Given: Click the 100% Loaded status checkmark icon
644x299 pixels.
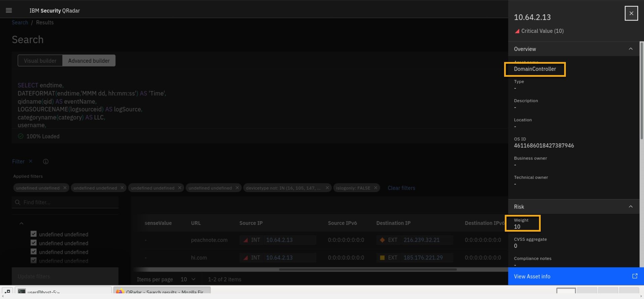Looking at the screenshot, I should click(x=20, y=136).
